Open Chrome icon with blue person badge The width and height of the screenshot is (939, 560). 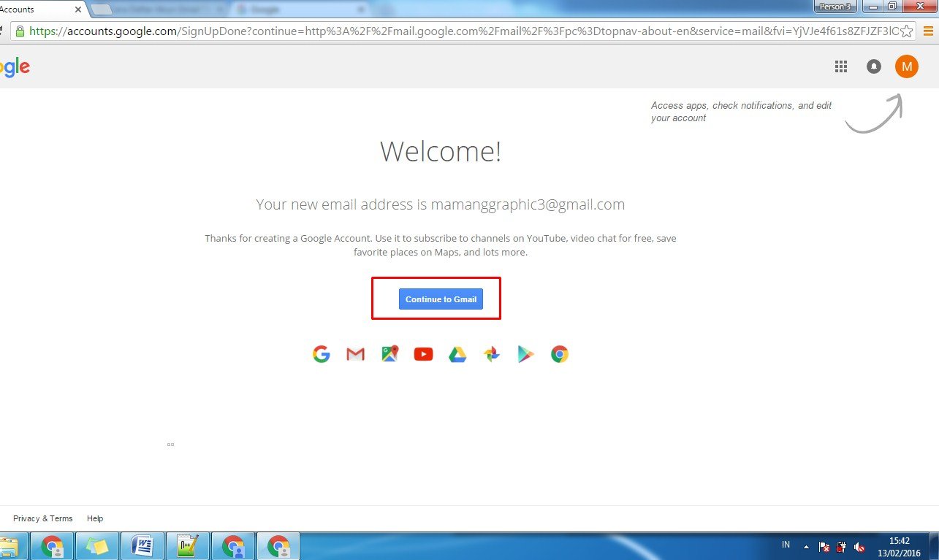[233, 546]
